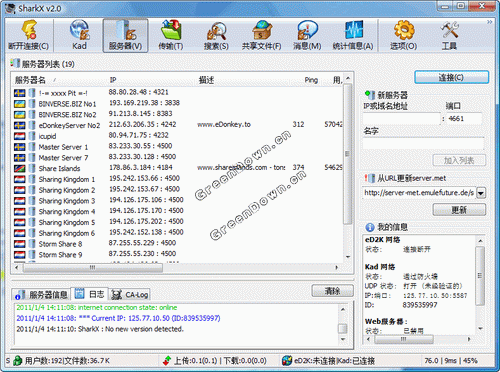Sort by Ping column header
Image resolution: width=500 pixels, height=372 pixels.
click(311, 80)
